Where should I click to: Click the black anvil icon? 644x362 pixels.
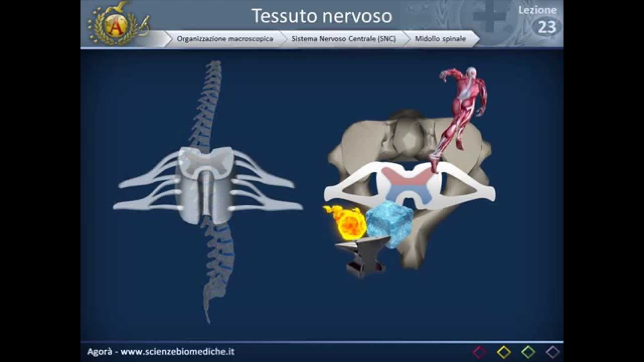(362, 258)
